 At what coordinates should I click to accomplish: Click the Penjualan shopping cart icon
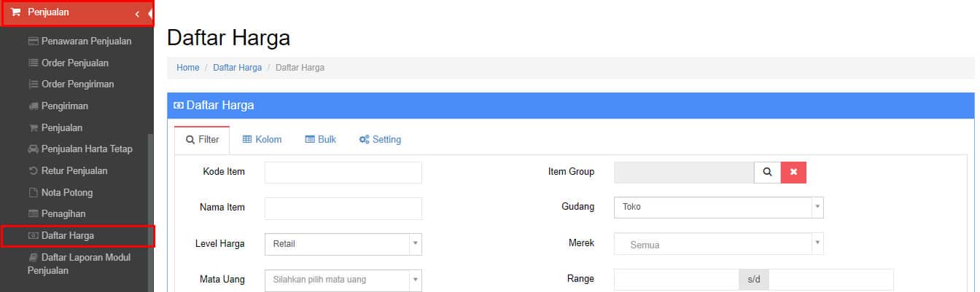(x=16, y=12)
